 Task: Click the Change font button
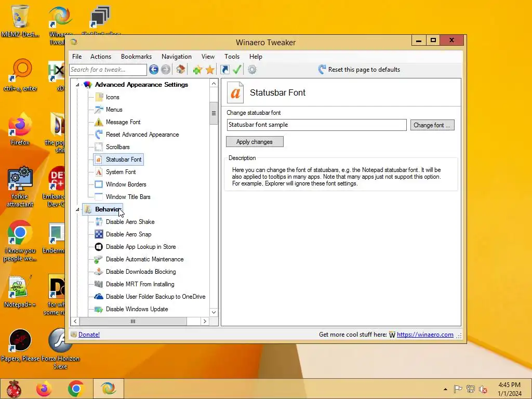(x=432, y=125)
